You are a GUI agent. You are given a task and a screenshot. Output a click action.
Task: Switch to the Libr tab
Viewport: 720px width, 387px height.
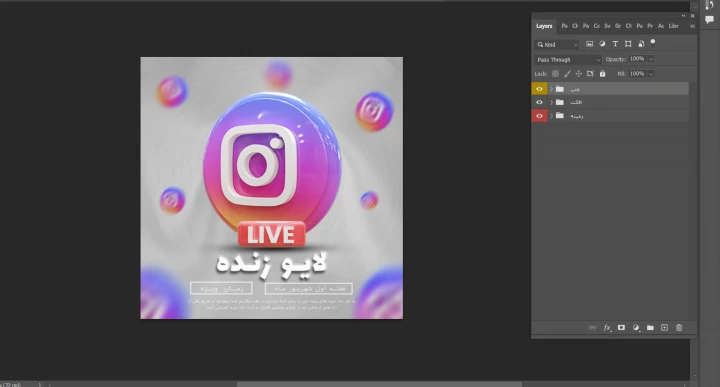point(673,26)
